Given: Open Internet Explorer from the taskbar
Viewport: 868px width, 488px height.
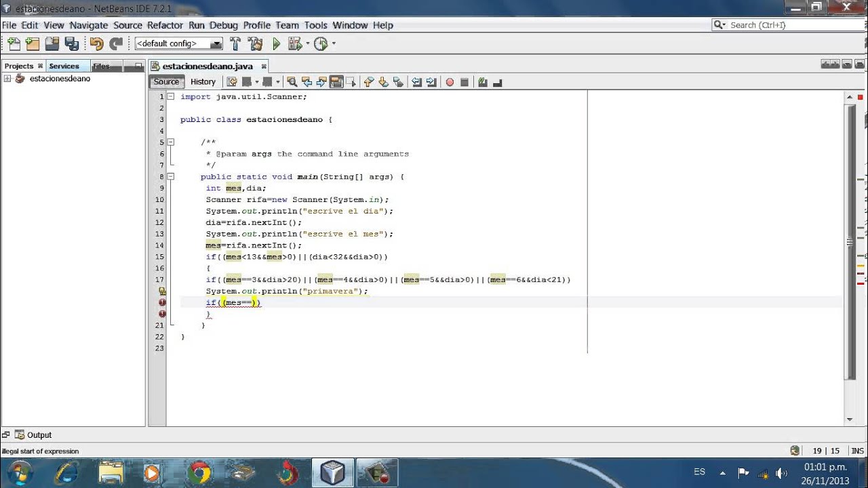Looking at the screenshot, I should (66, 472).
